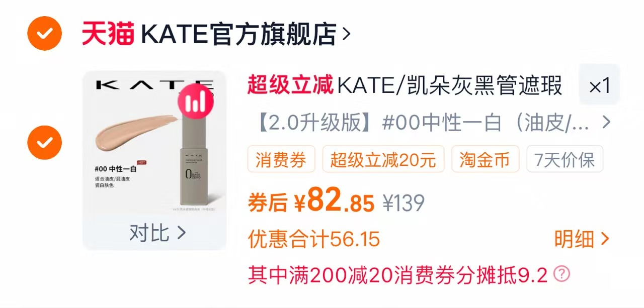Tap the 优惠合计56.15 total savings text
644x308 pixels.
pos(314,239)
